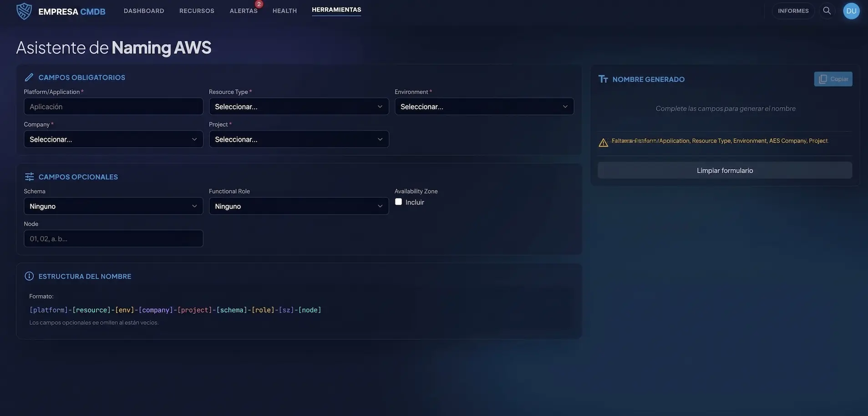Enable the Availability Zone Incluir checkbox
This screenshot has height=416, width=868.
(398, 202)
